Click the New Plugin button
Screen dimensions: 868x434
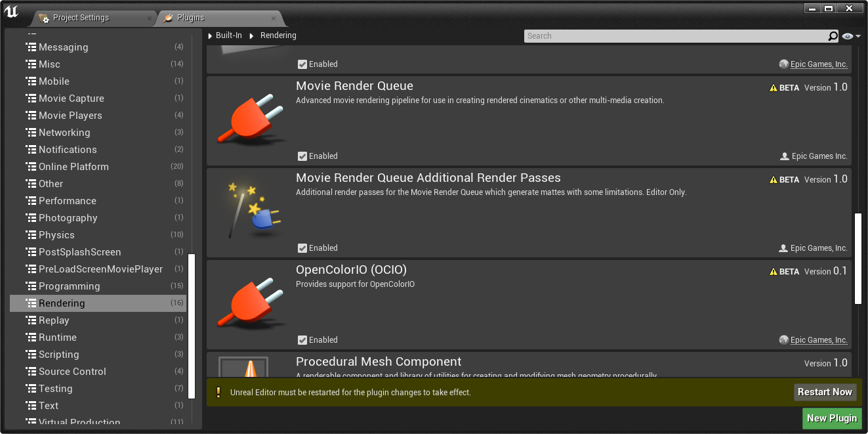(x=832, y=418)
